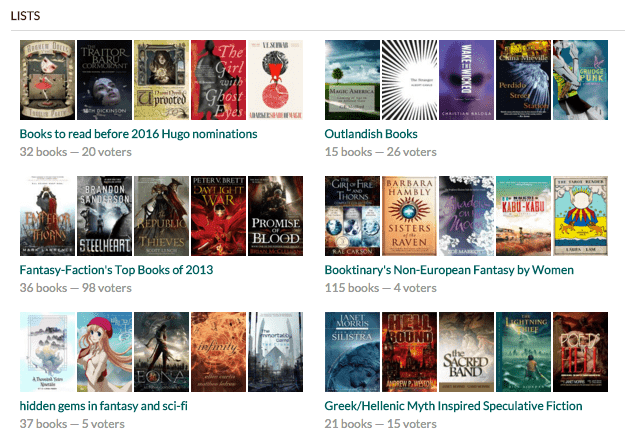Open the Sisters of the Raven cover
The width and height of the screenshot is (625, 443).
click(409, 216)
